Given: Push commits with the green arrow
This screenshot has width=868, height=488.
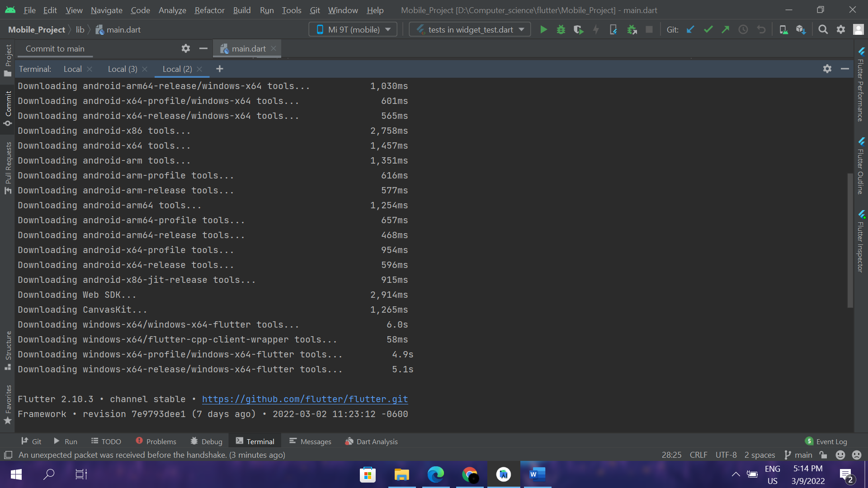Looking at the screenshot, I should tap(726, 30).
